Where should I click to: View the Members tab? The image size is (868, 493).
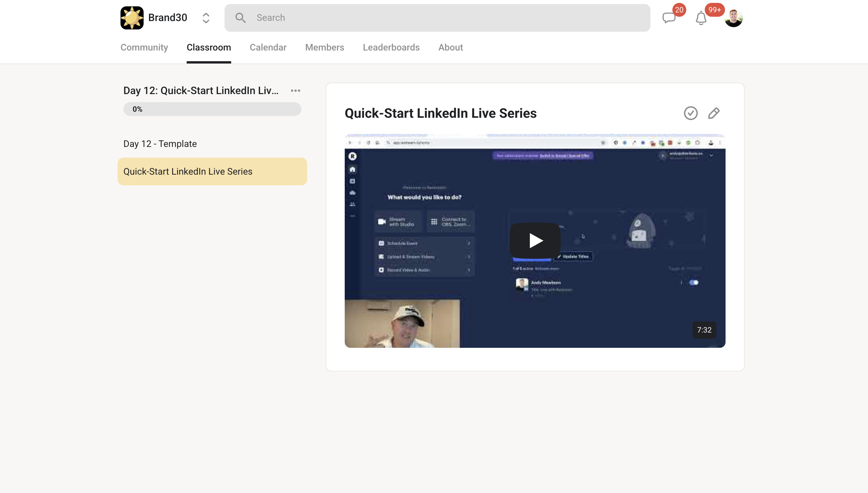point(324,47)
